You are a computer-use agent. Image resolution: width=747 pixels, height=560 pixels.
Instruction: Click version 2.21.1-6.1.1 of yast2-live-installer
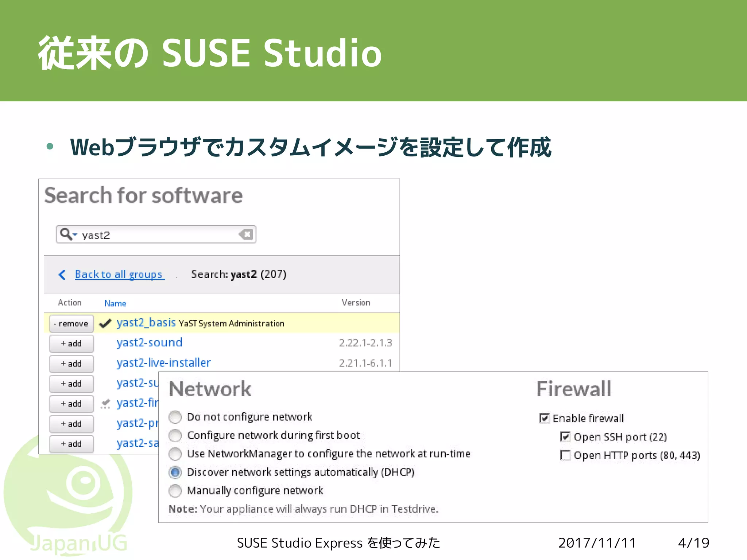365,363
